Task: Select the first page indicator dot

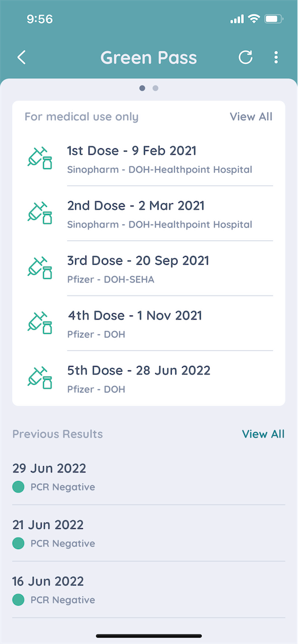Action: [x=142, y=88]
